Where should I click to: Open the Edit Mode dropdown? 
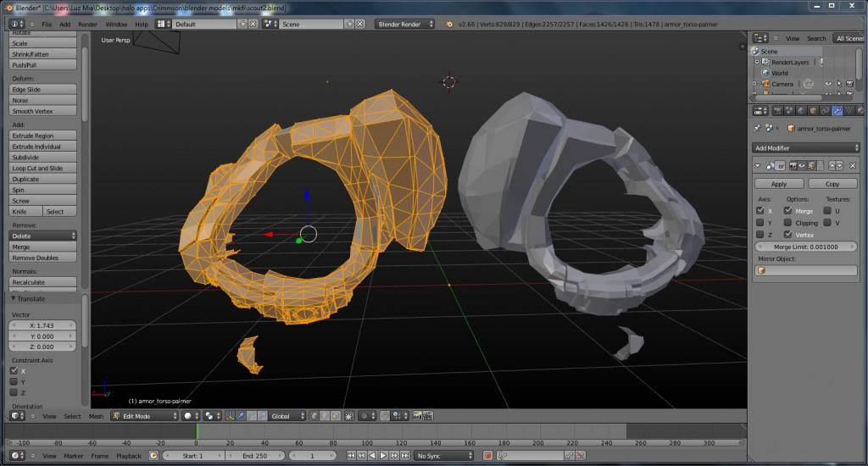pos(144,416)
